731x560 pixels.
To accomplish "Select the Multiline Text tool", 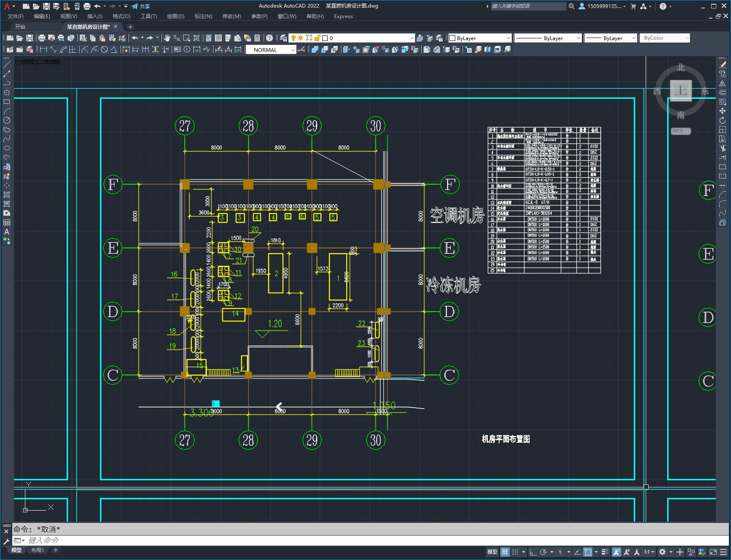I will pos(7,232).
